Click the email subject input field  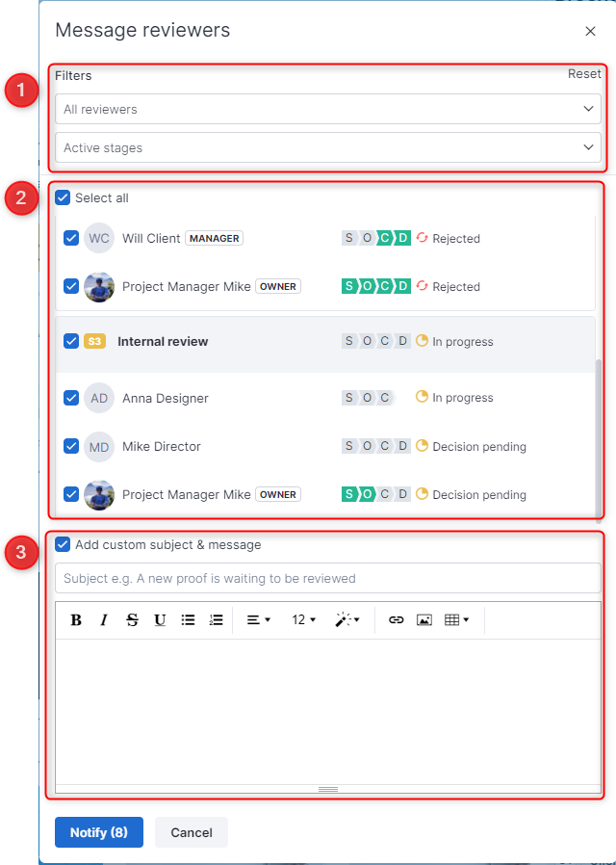tap(327, 579)
